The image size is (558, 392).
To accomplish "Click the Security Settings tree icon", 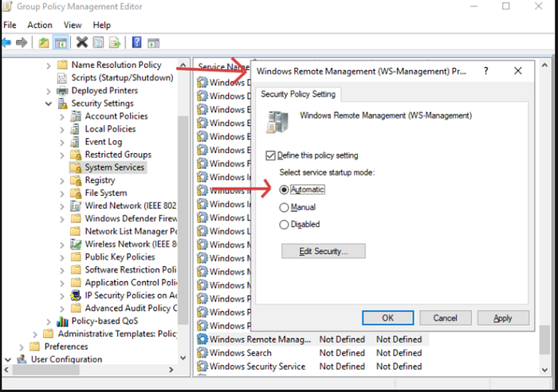I will coord(63,104).
